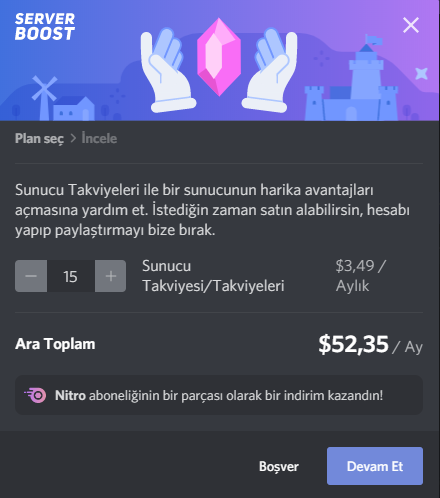The width and height of the screenshot is (440, 498).
Task: Click the Server Boost logo text
Action: 45,27
